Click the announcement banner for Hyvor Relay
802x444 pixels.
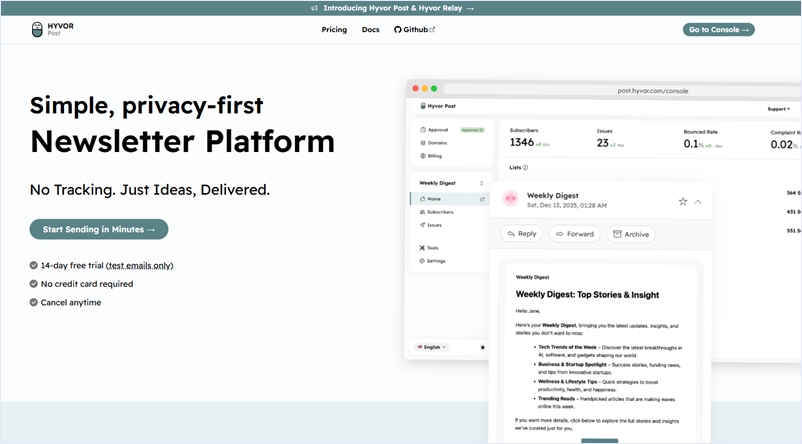[x=401, y=7]
